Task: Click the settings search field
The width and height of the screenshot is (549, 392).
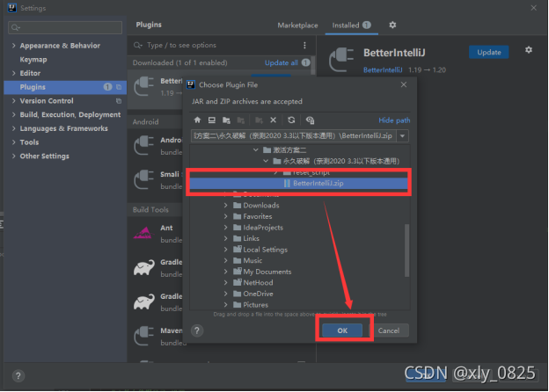Action: [x=65, y=27]
